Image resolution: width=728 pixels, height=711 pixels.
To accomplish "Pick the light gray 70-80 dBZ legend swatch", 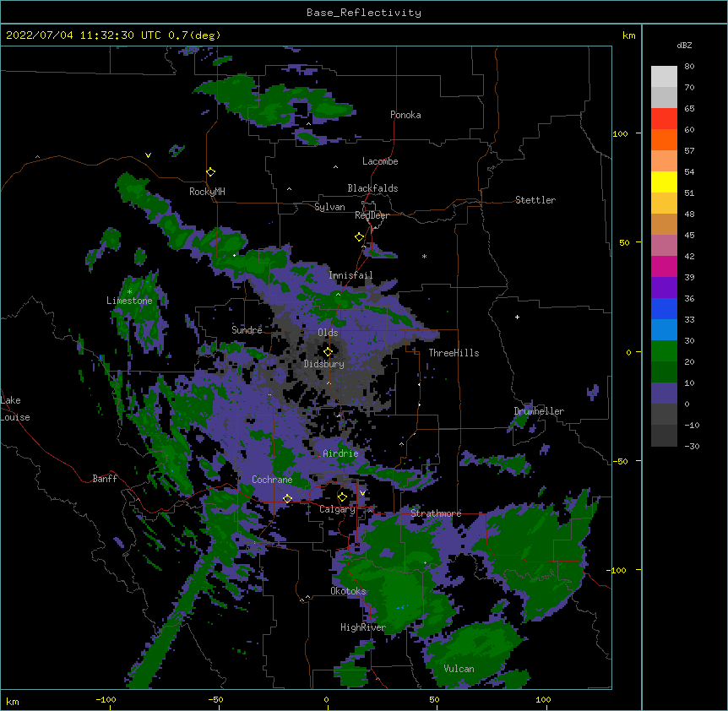I will [664, 77].
